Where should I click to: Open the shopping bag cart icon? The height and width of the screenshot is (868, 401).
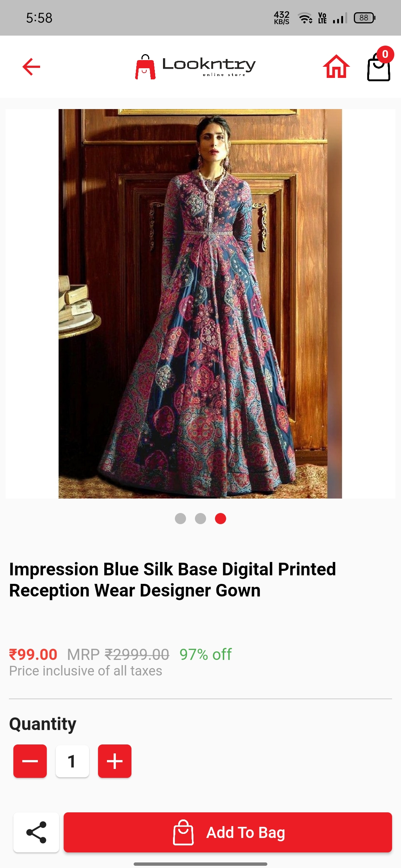pyautogui.click(x=379, y=67)
